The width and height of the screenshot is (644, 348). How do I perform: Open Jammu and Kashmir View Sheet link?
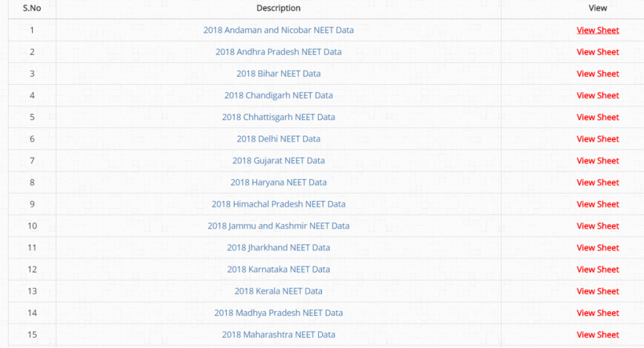[x=597, y=226]
